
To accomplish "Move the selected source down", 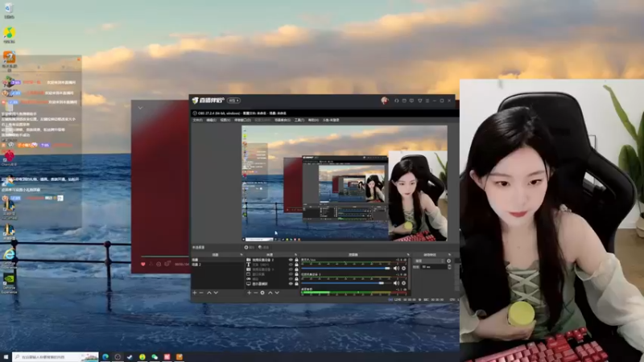I will (277, 293).
